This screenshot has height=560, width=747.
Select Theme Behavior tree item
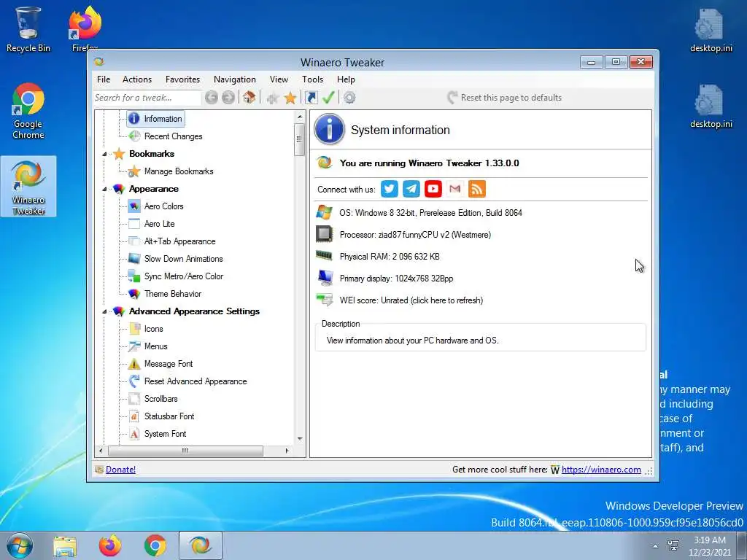[x=172, y=294]
